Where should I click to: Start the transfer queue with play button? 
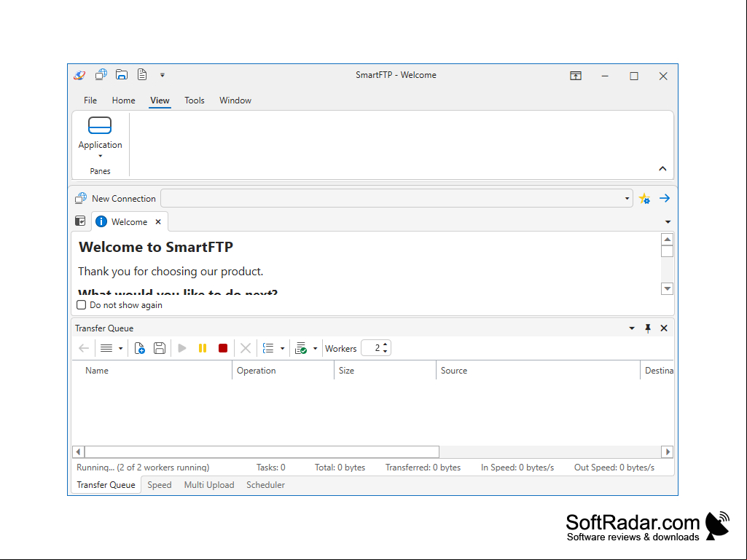[182, 348]
